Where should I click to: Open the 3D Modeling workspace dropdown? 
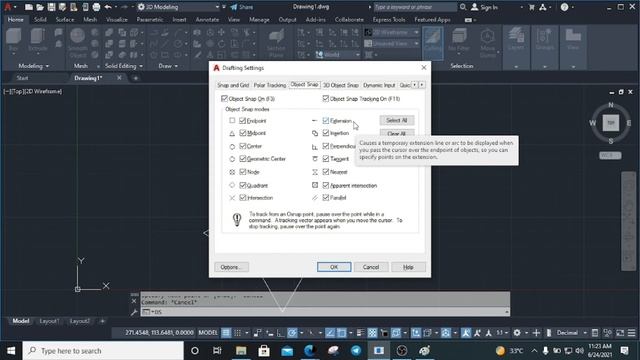coord(178,7)
